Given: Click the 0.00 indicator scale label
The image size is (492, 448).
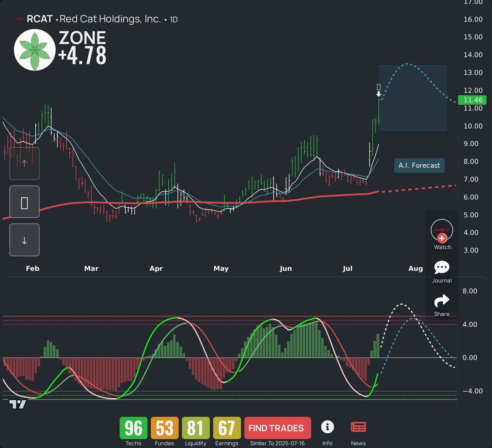Looking at the screenshot, I should click(x=470, y=358).
